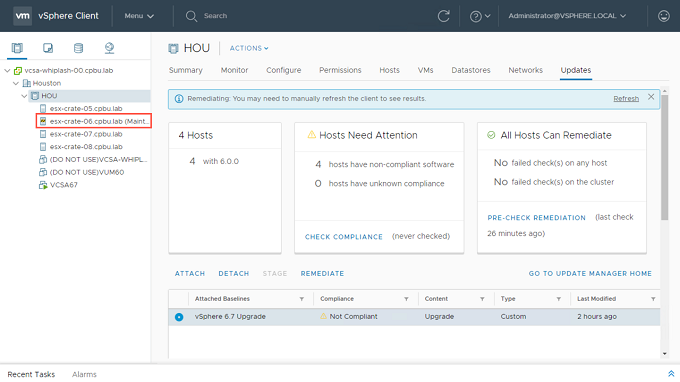Switch to the Configure tab
The width and height of the screenshot is (680, 382).
point(284,70)
